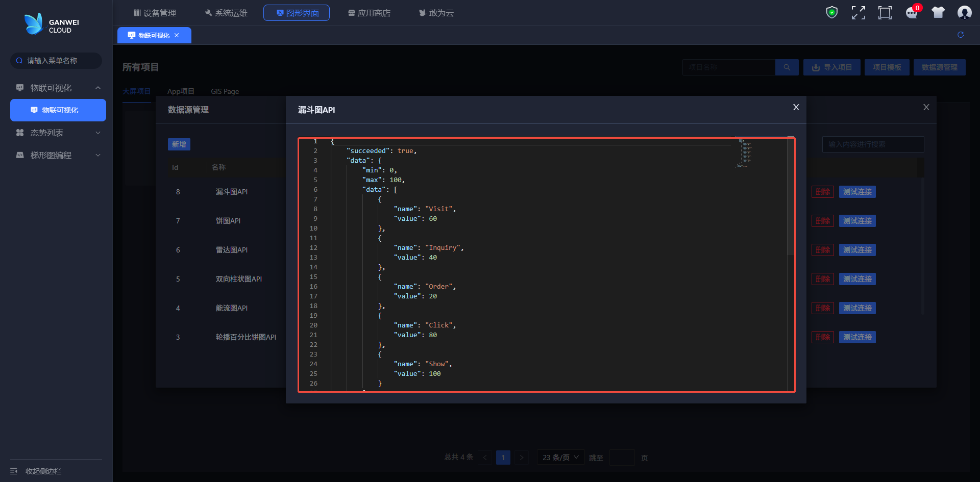Click the refresh icon below header
This screenshot has height=482, width=980.
pyautogui.click(x=961, y=35)
